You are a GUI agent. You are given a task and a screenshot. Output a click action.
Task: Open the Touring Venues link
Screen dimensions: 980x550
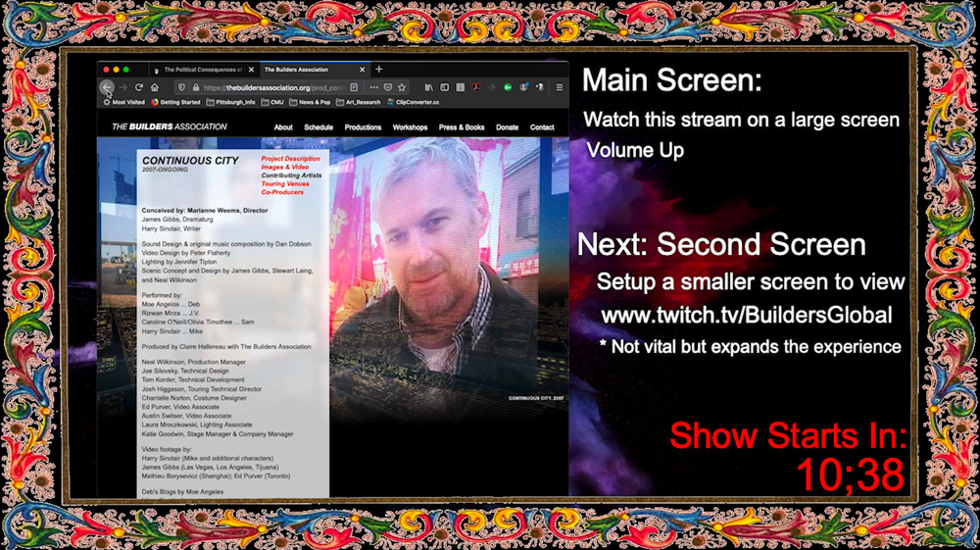coord(285,183)
